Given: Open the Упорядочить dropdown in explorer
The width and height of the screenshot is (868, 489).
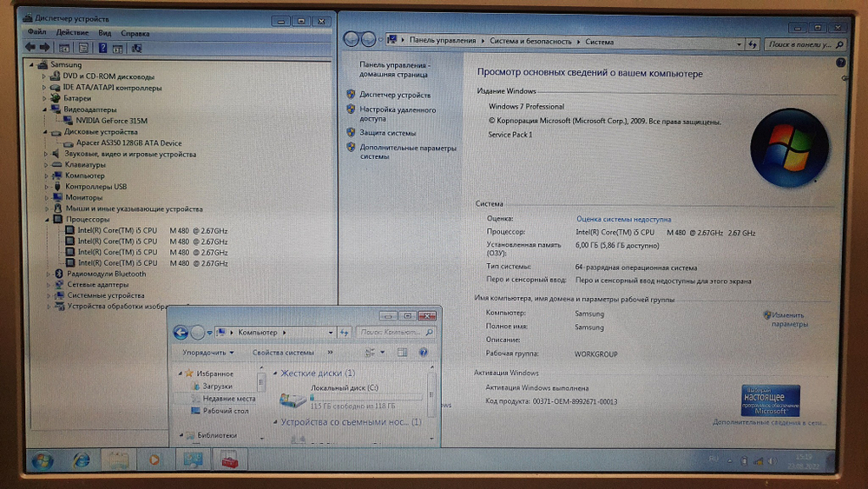Looking at the screenshot, I should pos(207,353).
